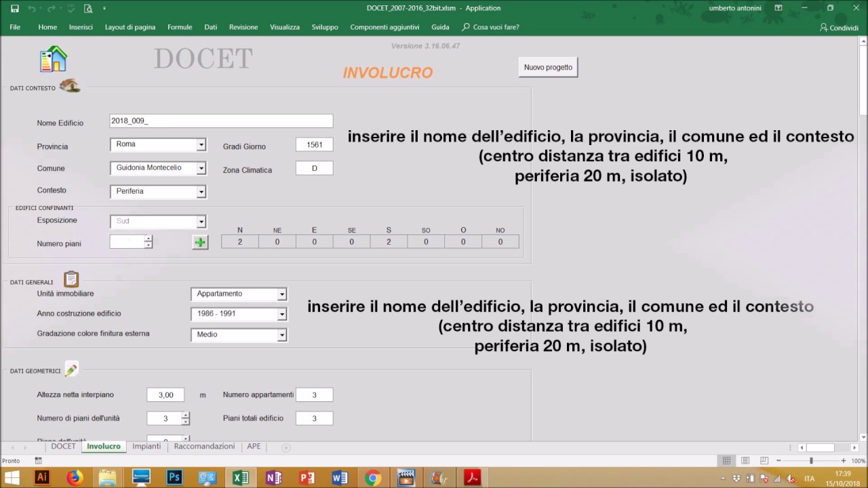
Task: Click the zoom in plus button
Action: (844, 460)
